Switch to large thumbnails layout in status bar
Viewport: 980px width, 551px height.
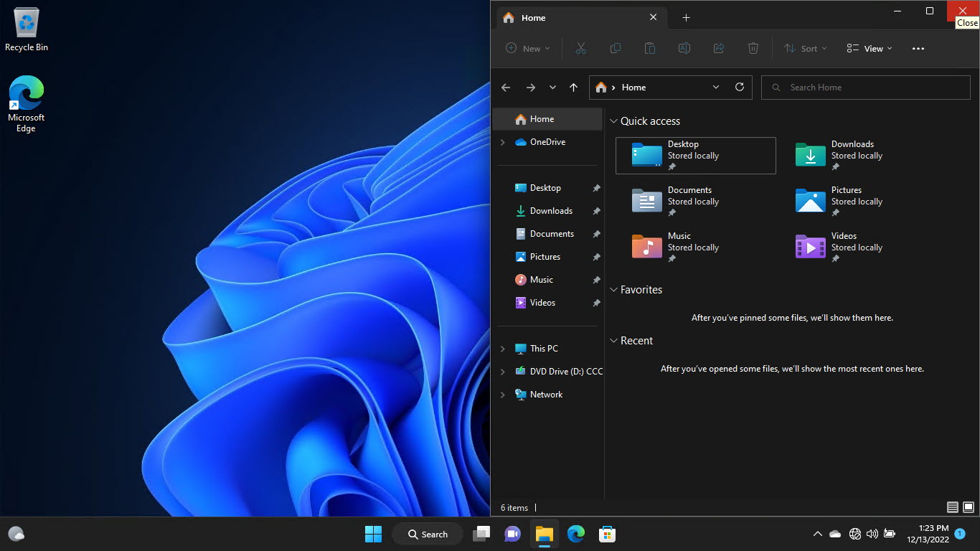(x=967, y=507)
